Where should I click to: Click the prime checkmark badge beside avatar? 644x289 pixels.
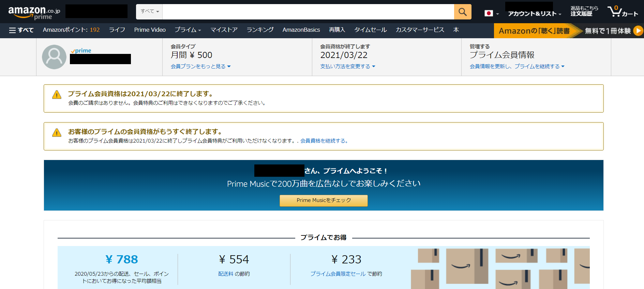(x=81, y=50)
